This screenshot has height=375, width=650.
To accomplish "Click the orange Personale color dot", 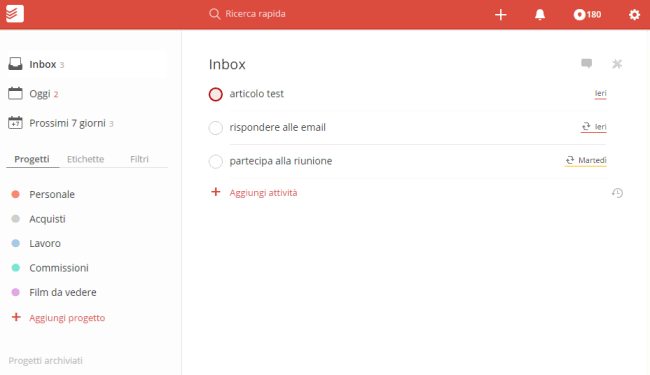I will [15, 194].
